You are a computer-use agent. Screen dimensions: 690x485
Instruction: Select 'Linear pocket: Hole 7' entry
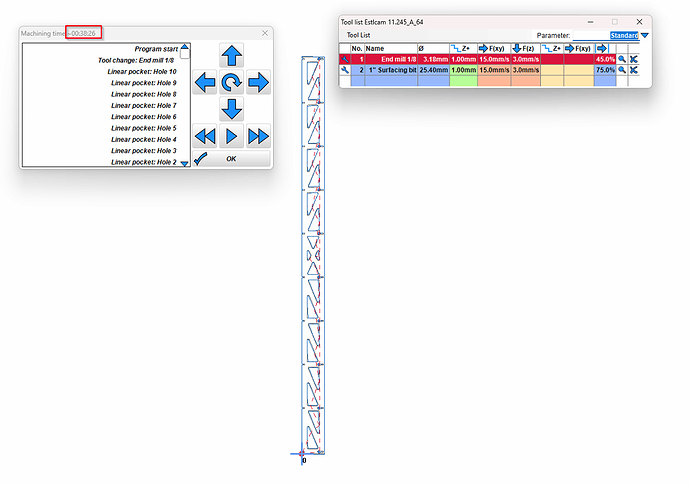click(x=143, y=106)
